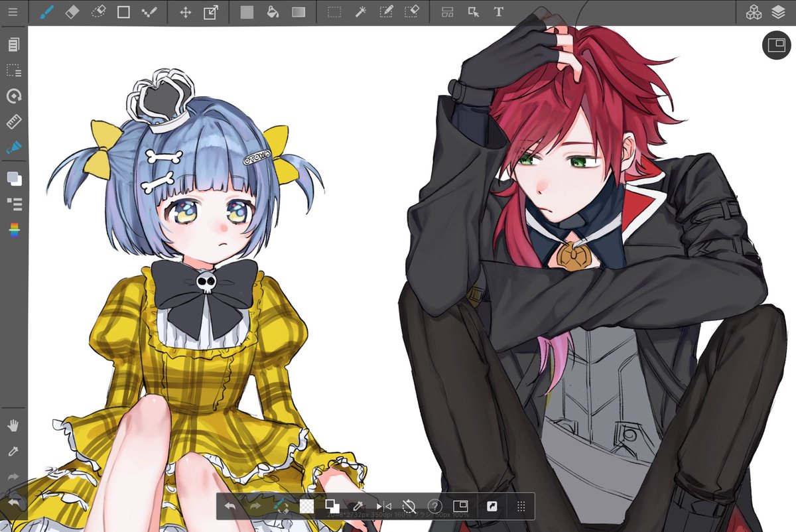Open the Edit document menu in sidebar
This screenshot has height=532, width=796.
13,44
